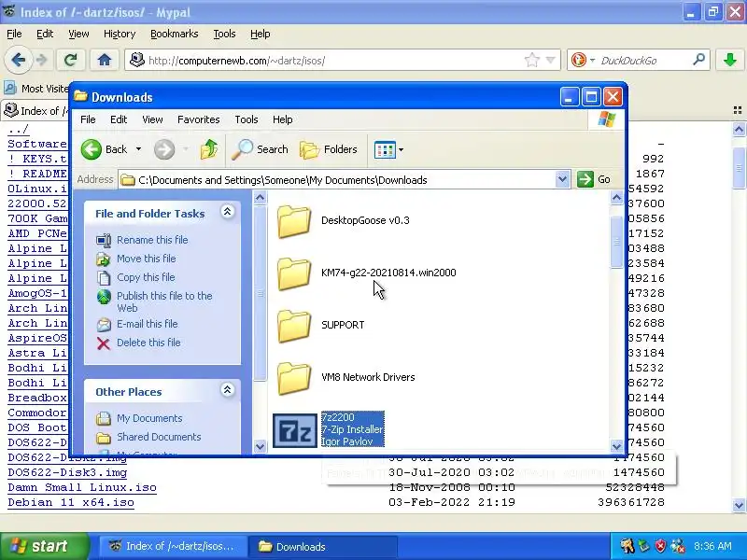Collapse the Other Places panel

[x=227, y=390]
